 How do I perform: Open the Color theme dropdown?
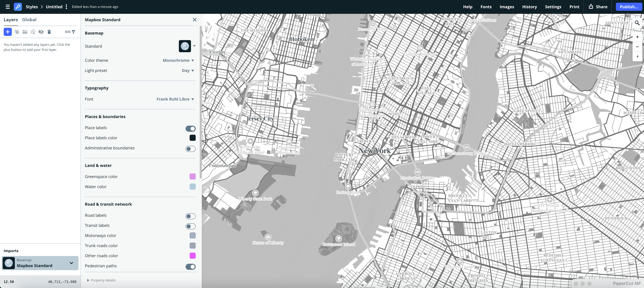pyautogui.click(x=178, y=60)
